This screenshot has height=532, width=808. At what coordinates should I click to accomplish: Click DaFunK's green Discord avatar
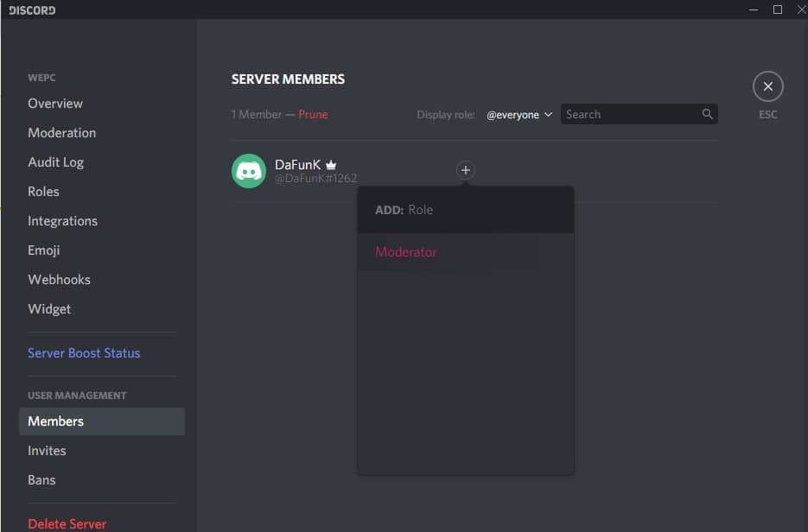(x=249, y=171)
